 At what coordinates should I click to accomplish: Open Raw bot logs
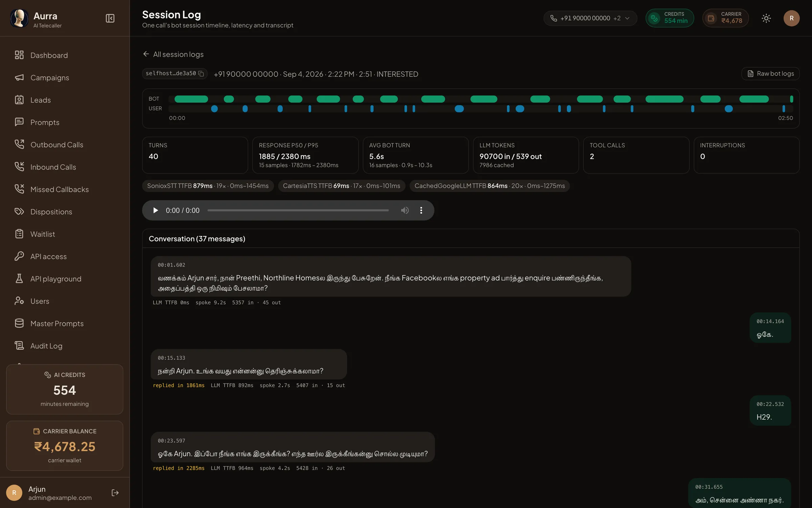pos(770,73)
